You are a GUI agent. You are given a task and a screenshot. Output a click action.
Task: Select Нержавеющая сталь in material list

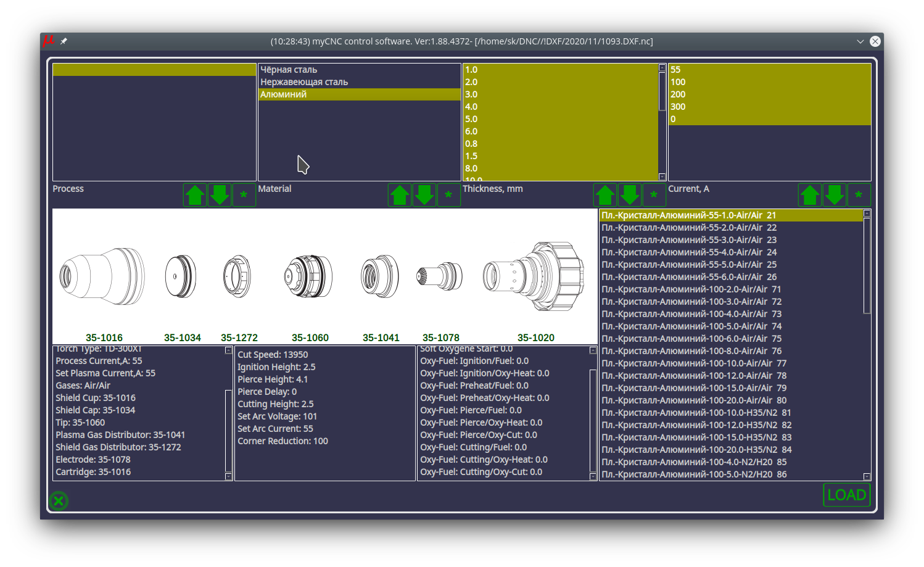[x=304, y=82]
